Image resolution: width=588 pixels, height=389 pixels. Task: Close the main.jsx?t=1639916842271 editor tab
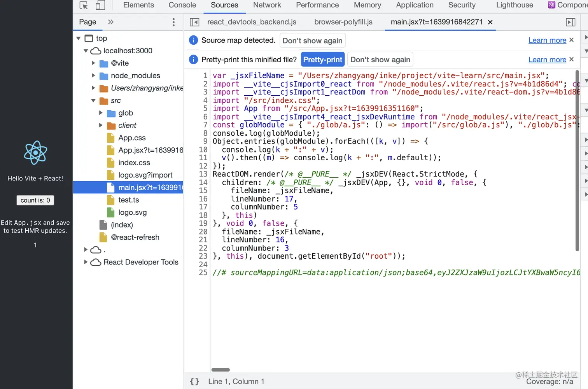pos(490,22)
